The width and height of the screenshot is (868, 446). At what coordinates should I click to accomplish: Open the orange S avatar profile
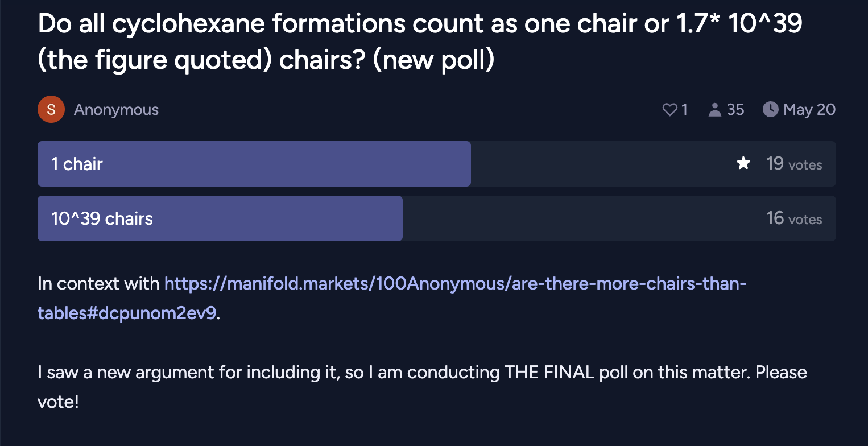(x=51, y=109)
